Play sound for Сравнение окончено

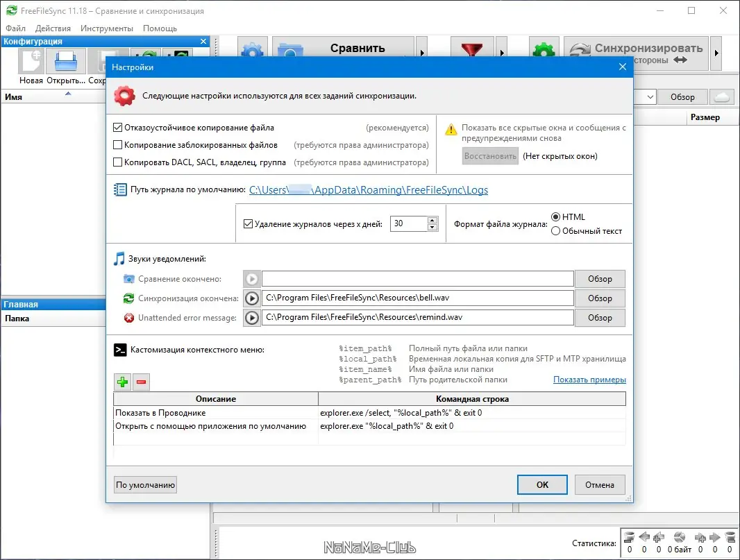pyautogui.click(x=252, y=279)
